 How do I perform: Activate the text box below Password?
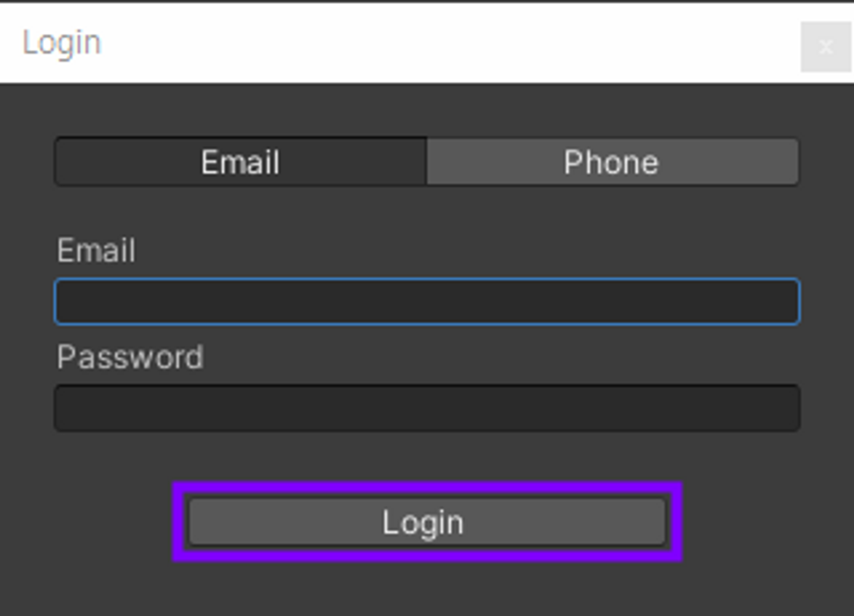[427, 408]
